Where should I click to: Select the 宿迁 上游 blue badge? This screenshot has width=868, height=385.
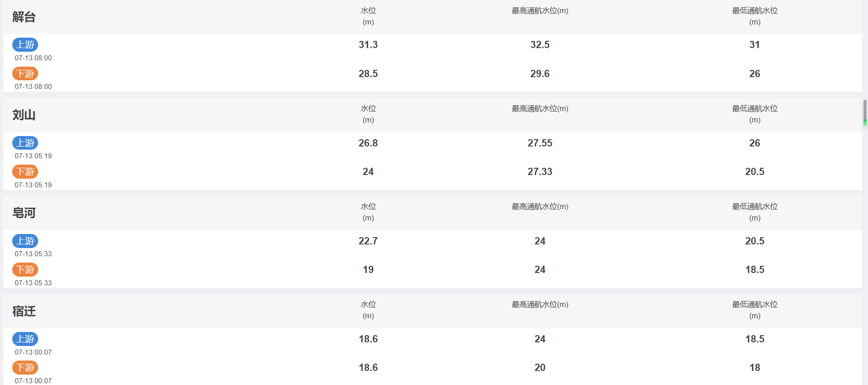[x=25, y=339]
